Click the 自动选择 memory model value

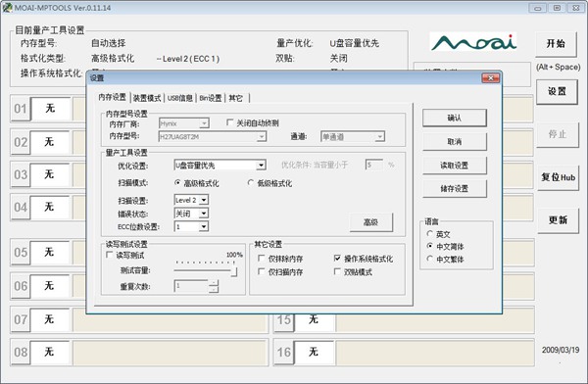(109, 43)
